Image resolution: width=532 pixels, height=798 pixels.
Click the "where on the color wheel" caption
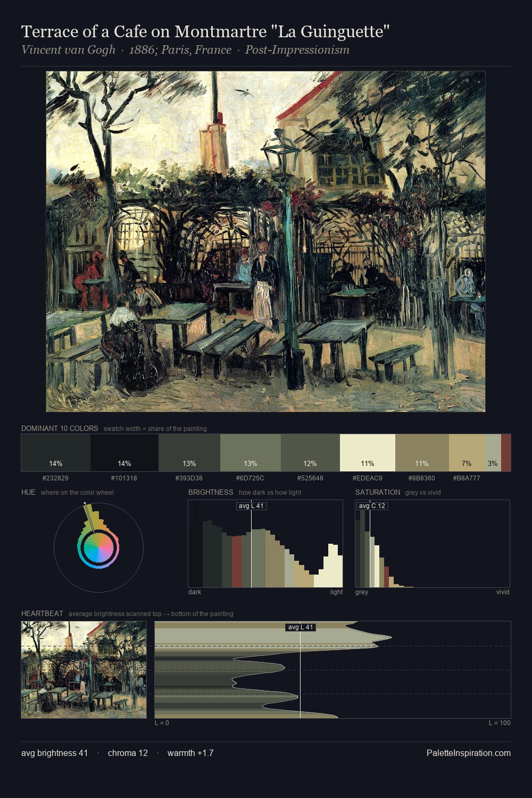point(77,493)
